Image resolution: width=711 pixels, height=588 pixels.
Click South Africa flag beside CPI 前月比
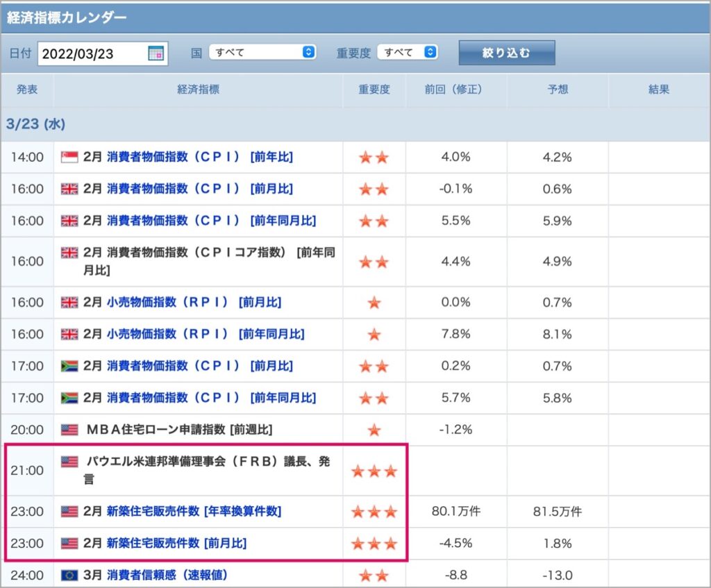click(x=69, y=366)
